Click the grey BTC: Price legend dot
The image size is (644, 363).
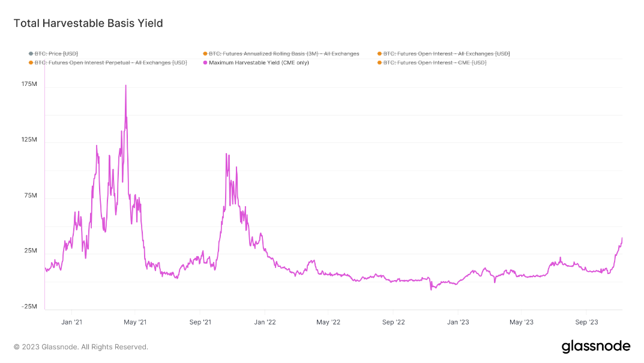click(31, 54)
